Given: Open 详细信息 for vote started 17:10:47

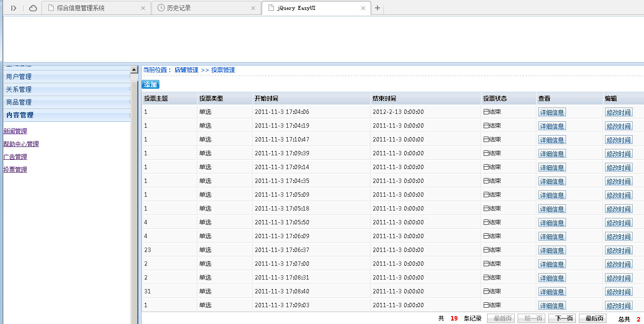Looking at the screenshot, I should (552, 140).
